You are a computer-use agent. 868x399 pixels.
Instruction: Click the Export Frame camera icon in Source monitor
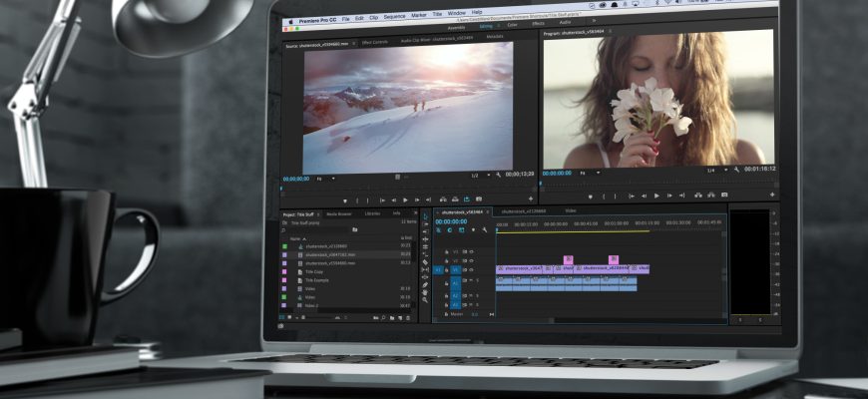click(x=479, y=199)
